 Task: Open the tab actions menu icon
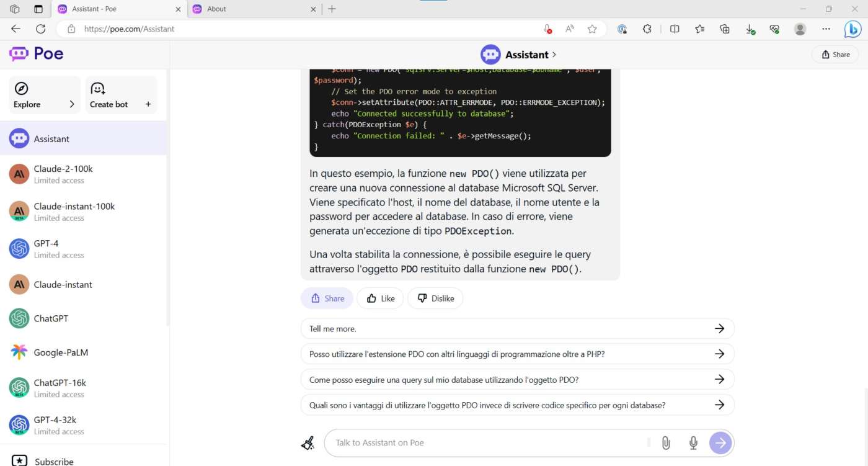[x=38, y=9]
